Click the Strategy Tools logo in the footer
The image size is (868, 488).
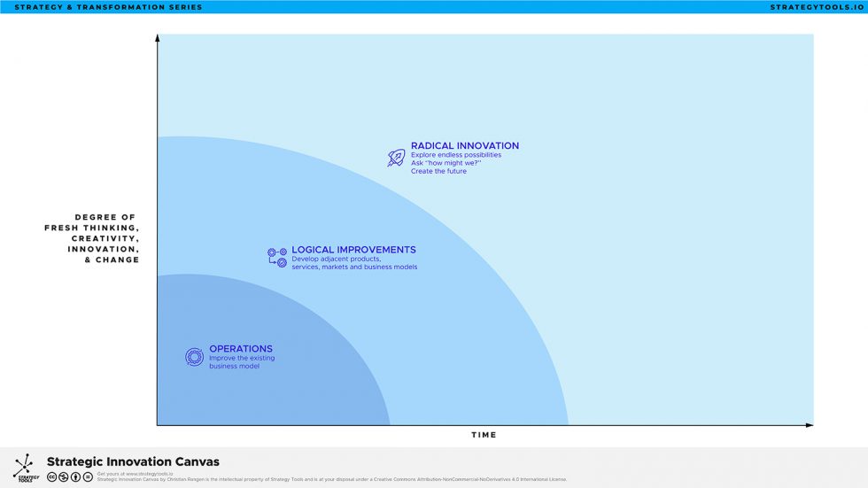(26, 469)
